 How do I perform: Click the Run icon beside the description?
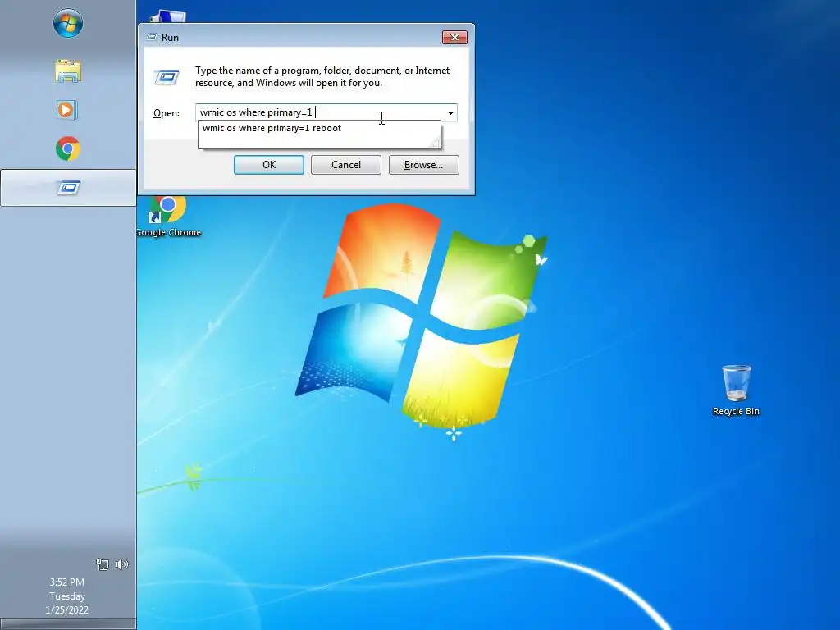167,77
